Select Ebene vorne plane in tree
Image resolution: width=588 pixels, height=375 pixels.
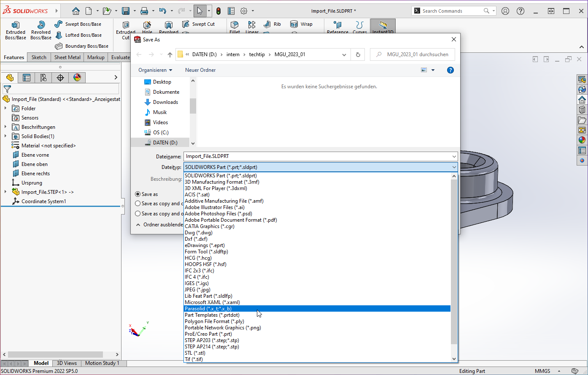pyautogui.click(x=35, y=155)
